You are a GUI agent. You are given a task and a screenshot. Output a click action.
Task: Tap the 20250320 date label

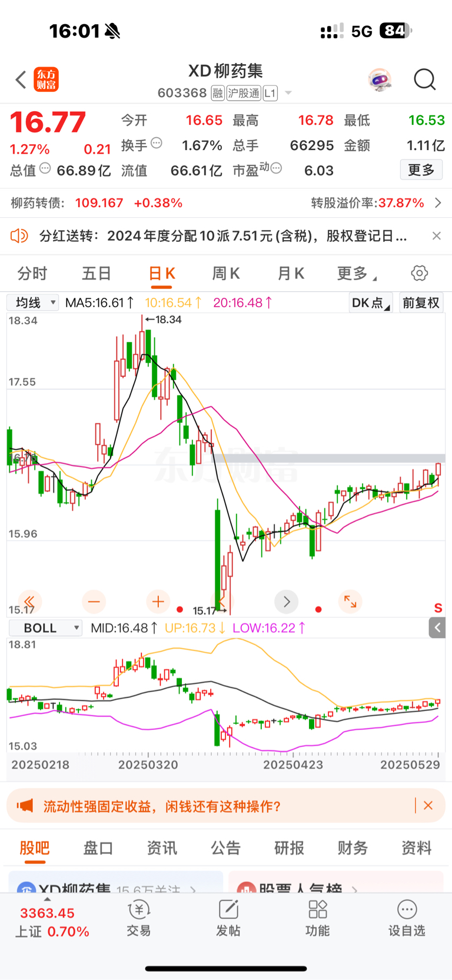148,765
